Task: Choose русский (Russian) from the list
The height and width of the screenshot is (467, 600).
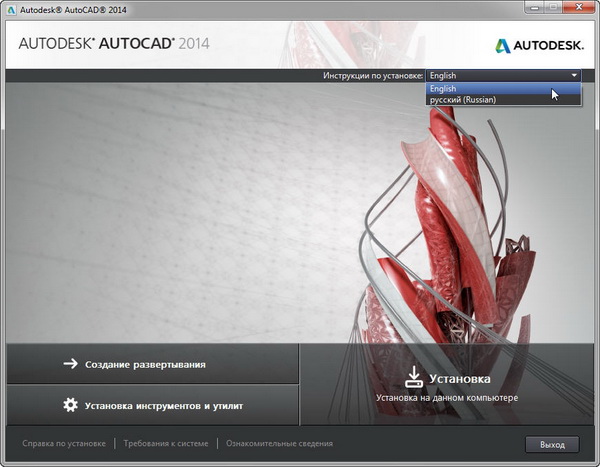Action: click(503, 100)
